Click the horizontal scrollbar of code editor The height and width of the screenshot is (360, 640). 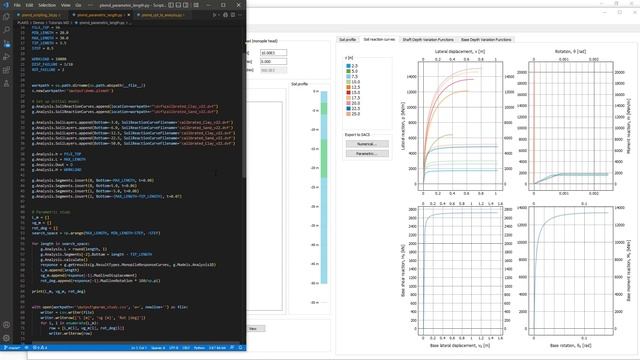point(135,343)
